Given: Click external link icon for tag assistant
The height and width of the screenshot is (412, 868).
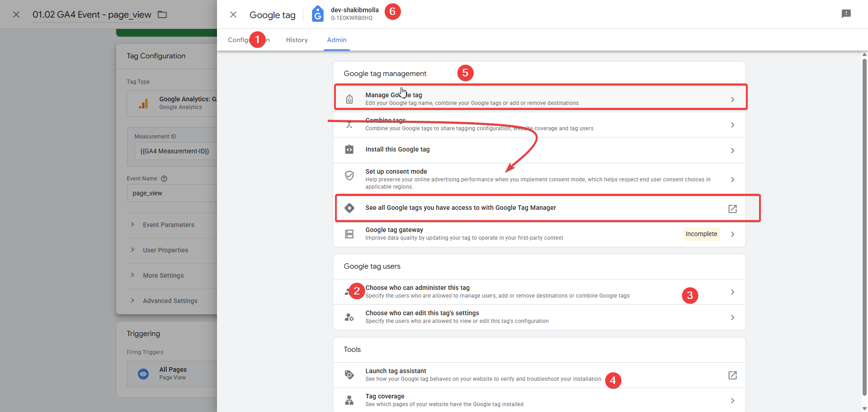Looking at the screenshot, I should [732, 375].
